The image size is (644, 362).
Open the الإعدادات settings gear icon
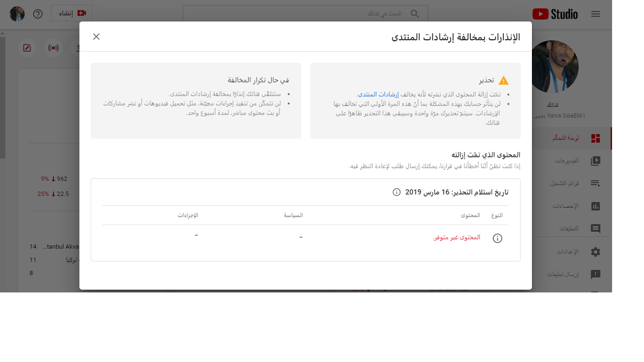pos(595,251)
